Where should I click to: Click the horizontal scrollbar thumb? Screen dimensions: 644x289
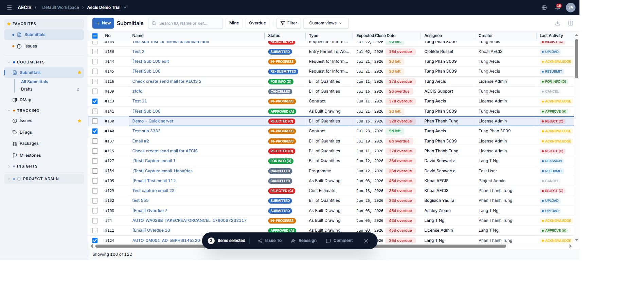tap(301, 246)
